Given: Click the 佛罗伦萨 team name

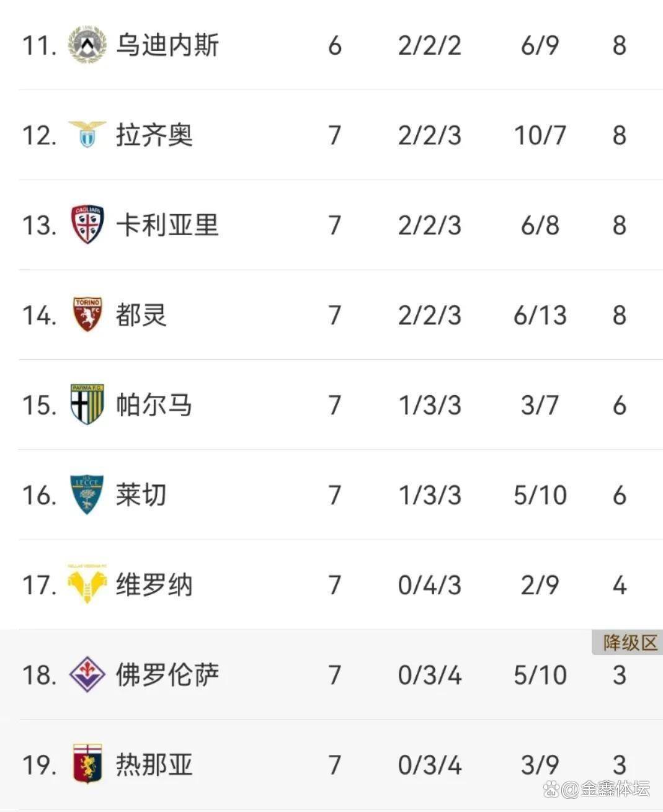Looking at the screenshot, I should point(167,675).
